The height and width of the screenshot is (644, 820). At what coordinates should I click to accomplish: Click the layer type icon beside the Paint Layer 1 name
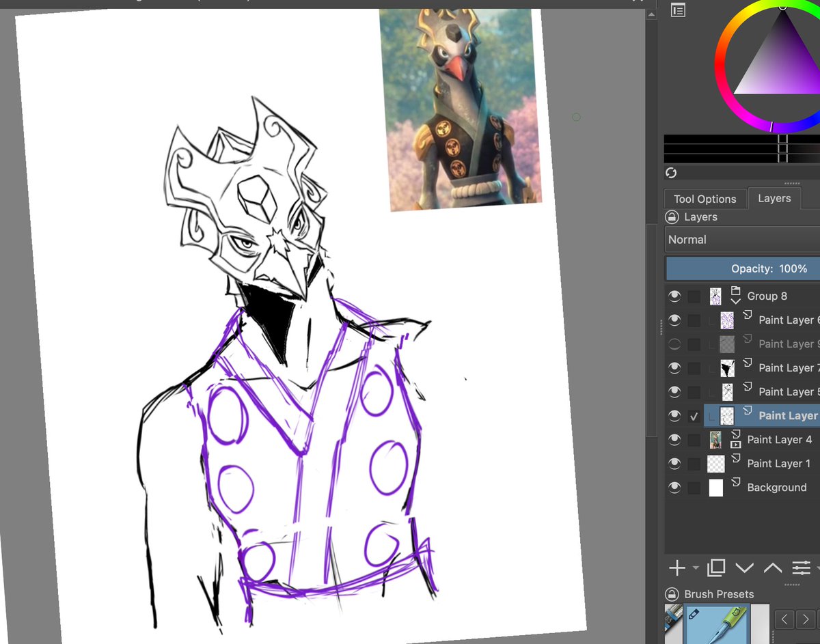(x=736, y=458)
